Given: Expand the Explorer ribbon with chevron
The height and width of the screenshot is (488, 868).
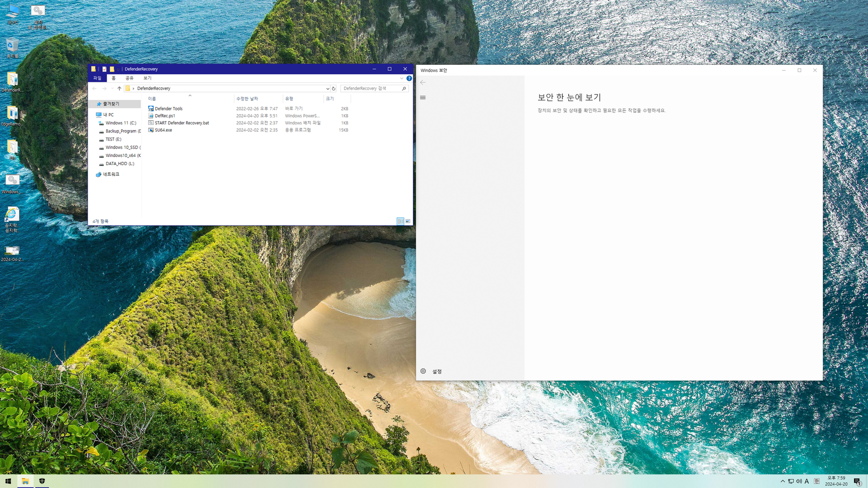Looking at the screenshot, I should coord(402,78).
